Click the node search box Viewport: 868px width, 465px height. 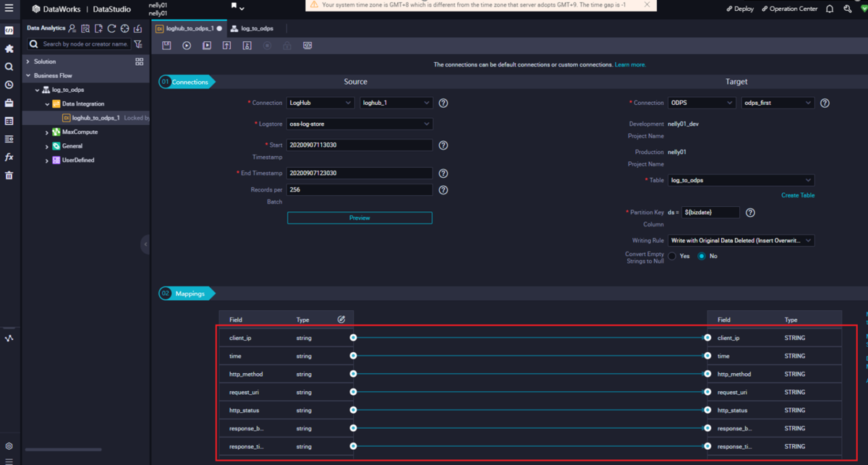tap(80, 44)
